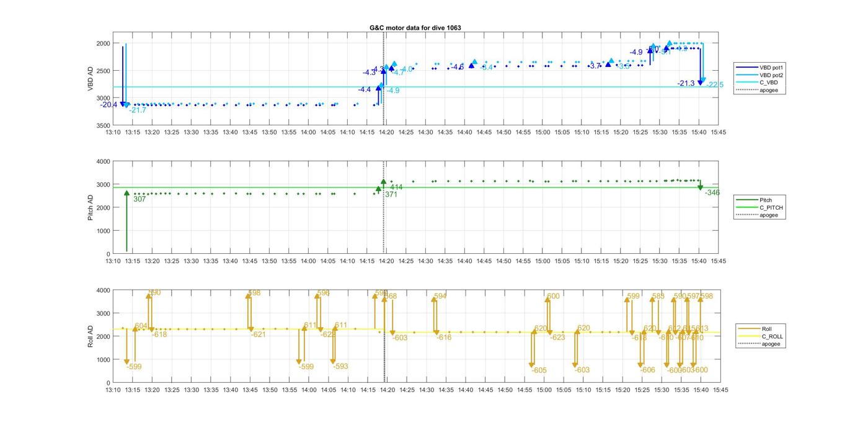
Task: Click the "-621" label in the Roll plot
Action: click(x=259, y=335)
